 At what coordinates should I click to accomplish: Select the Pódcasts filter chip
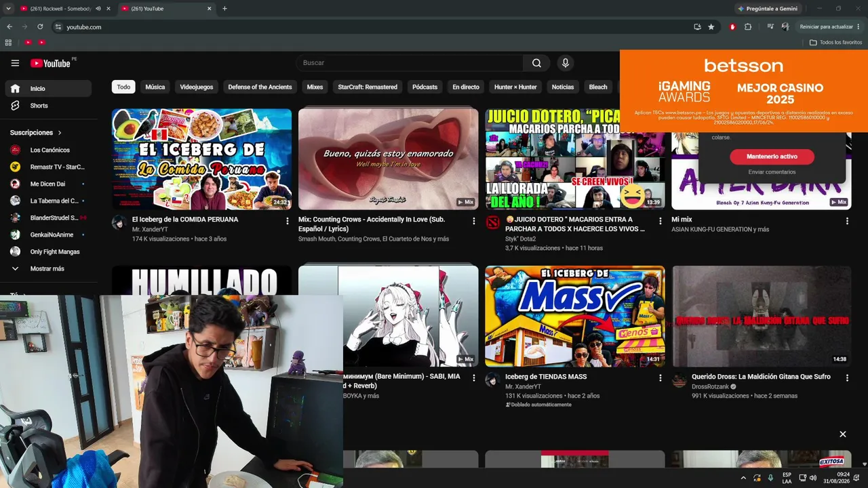pos(425,87)
